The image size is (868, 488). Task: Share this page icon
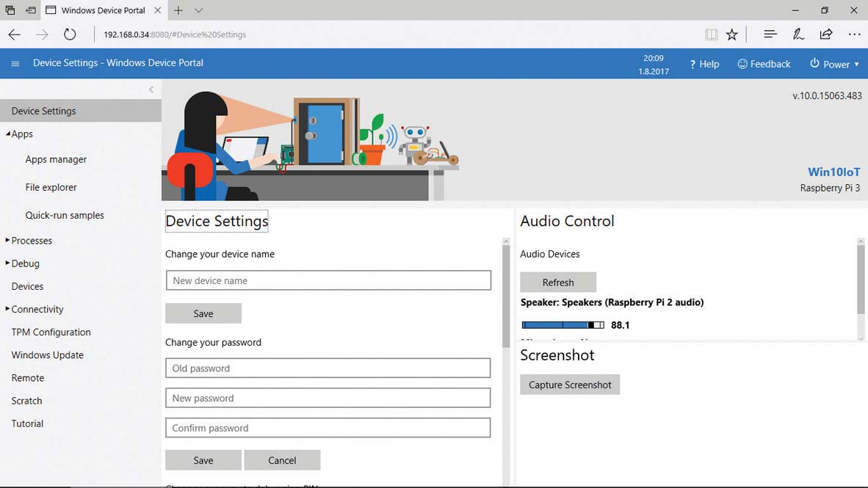pos(826,34)
